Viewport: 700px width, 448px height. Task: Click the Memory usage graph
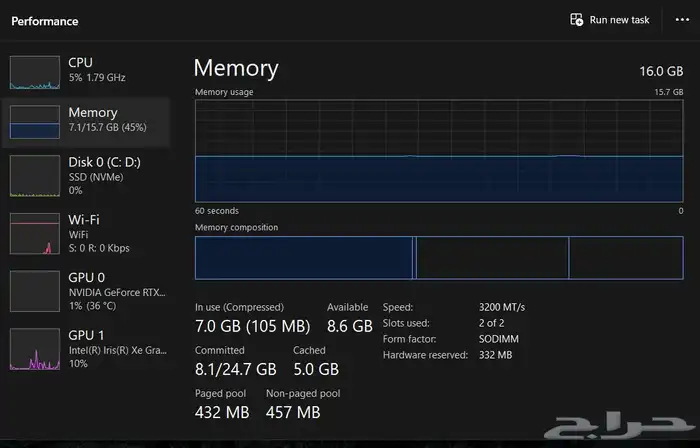click(x=439, y=151)
